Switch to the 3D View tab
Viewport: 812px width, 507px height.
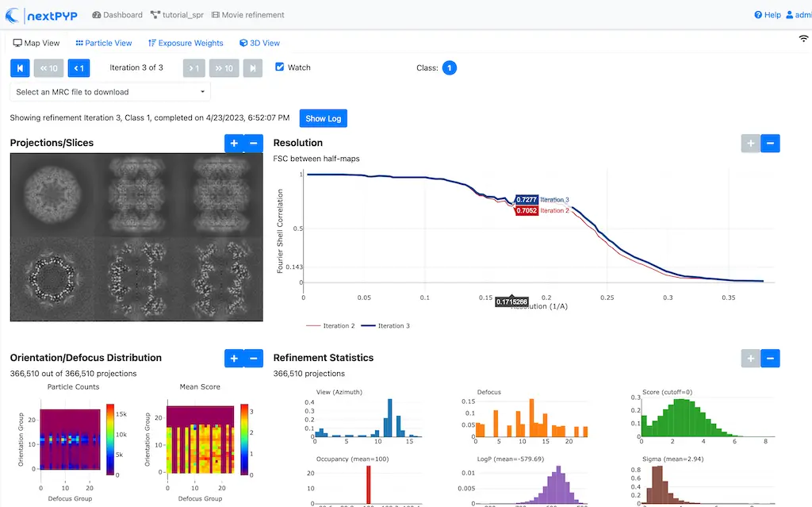tap(259, 44)
